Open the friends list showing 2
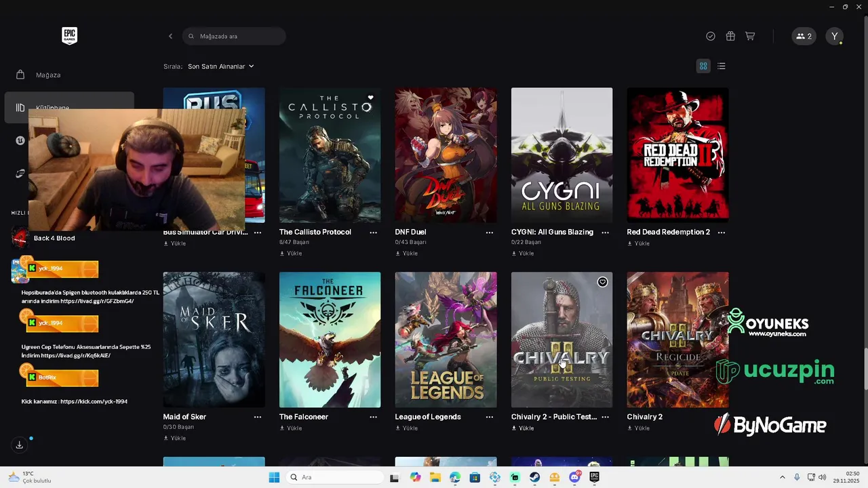The image size is (868, 488). click(x=804, y=36)
